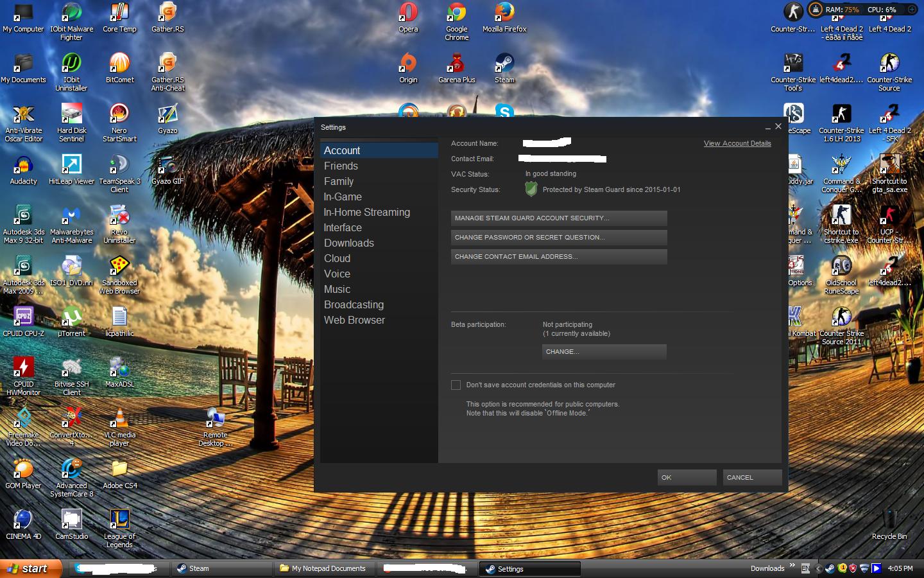Viewport: 924px width, 578px height.
Task: Select the Steam desktop shortcut
Action: pyautogui.click(x=504, y=69)
